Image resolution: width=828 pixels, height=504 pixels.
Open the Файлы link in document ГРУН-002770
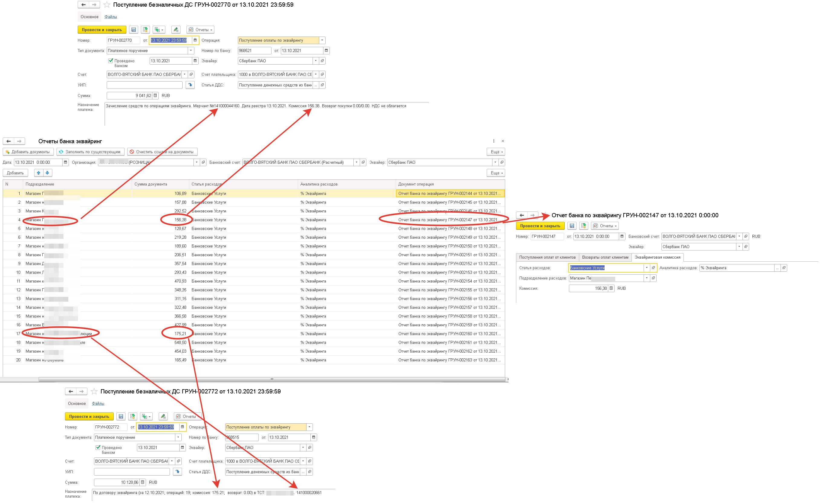111,17
